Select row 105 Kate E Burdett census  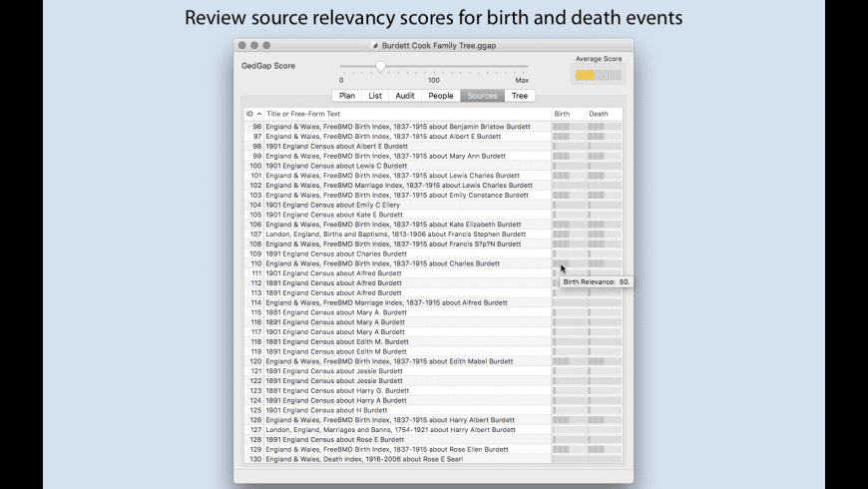click(x=433, y=215)
